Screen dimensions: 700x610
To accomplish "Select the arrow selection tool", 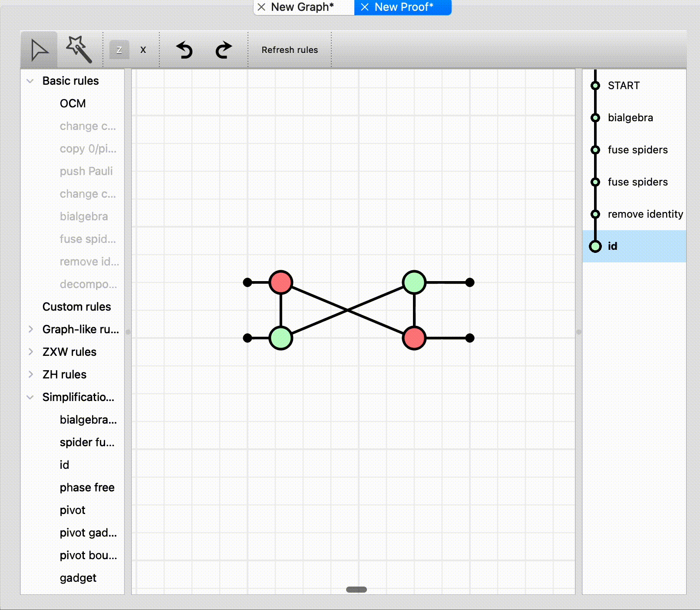I will tap(39, 50).
